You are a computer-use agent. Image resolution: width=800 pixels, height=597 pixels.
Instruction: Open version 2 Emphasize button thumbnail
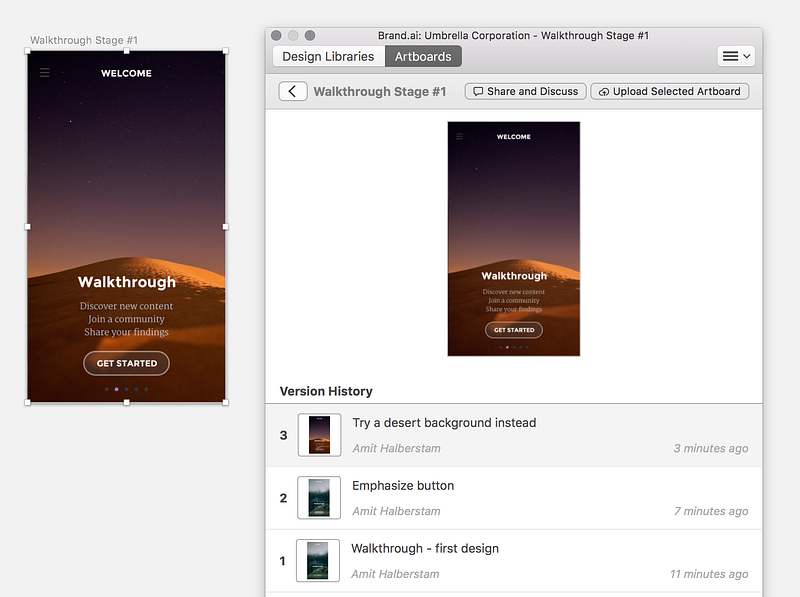[x=319, y=498]
